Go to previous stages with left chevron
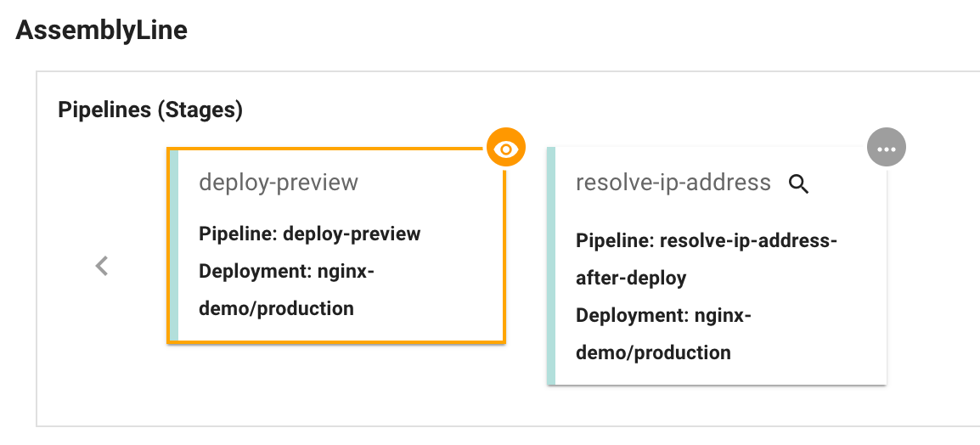 (102, 266)
